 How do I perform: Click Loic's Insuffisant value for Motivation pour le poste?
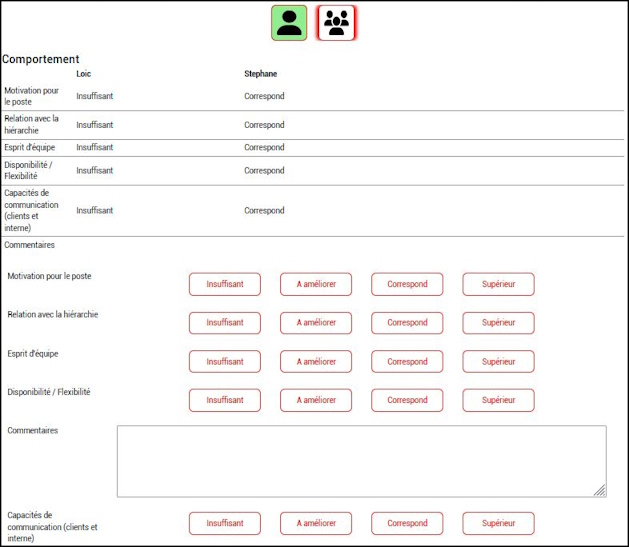pos(95,96)
